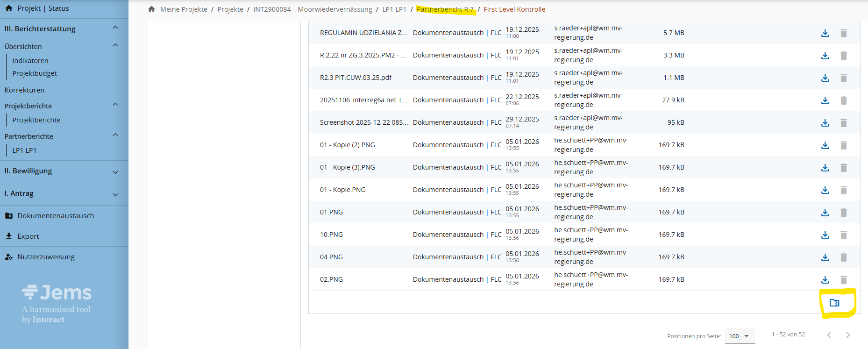The image size is (868, 349).
Task: Delete the 10.PNG file
Action: (843, 235)
